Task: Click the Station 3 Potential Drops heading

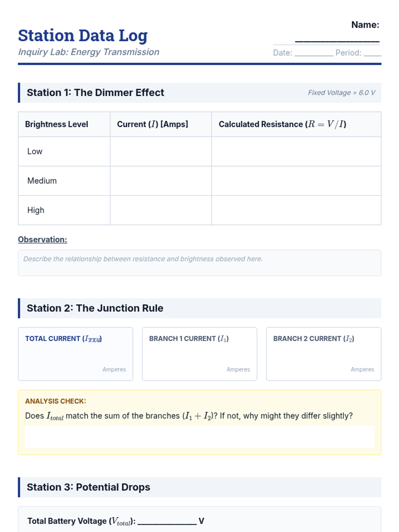Action: tap(88, 487)
